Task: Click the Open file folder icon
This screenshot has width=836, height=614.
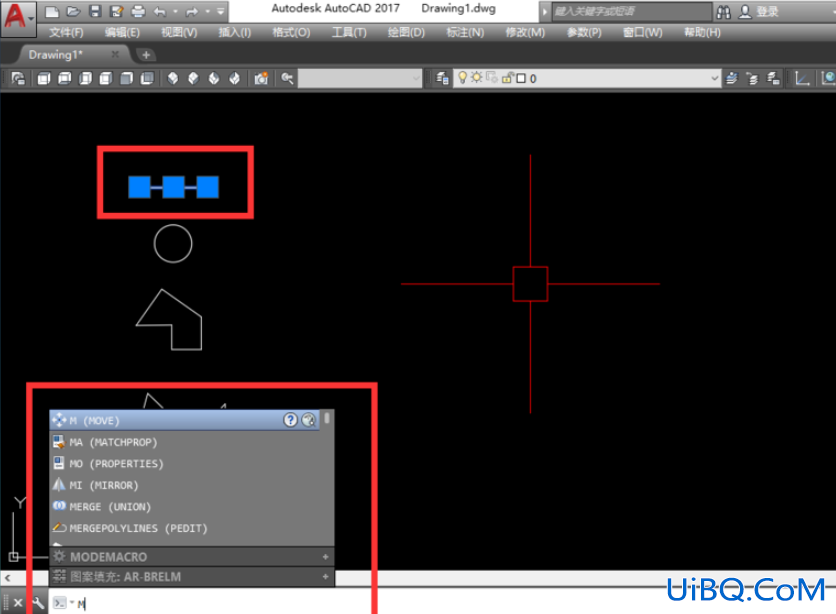Action: [x=73, y=11]
